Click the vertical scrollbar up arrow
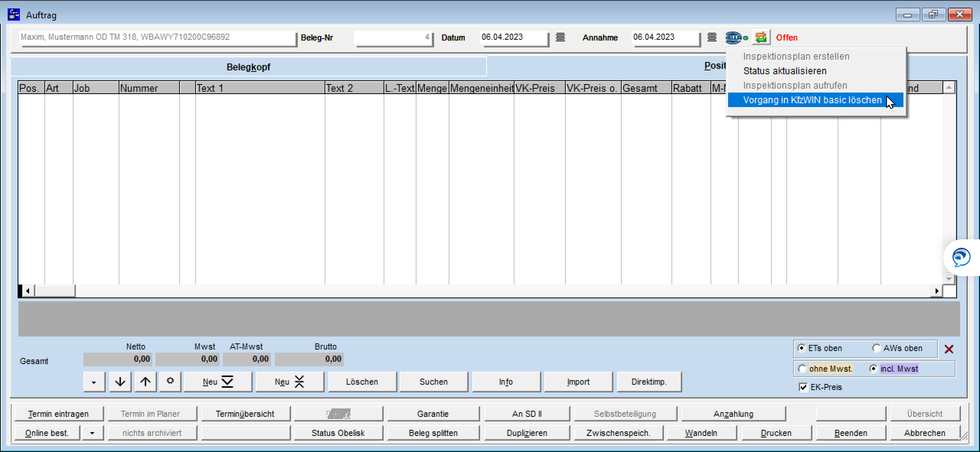Viewport: 980px width, 452px height. (949, 88)
